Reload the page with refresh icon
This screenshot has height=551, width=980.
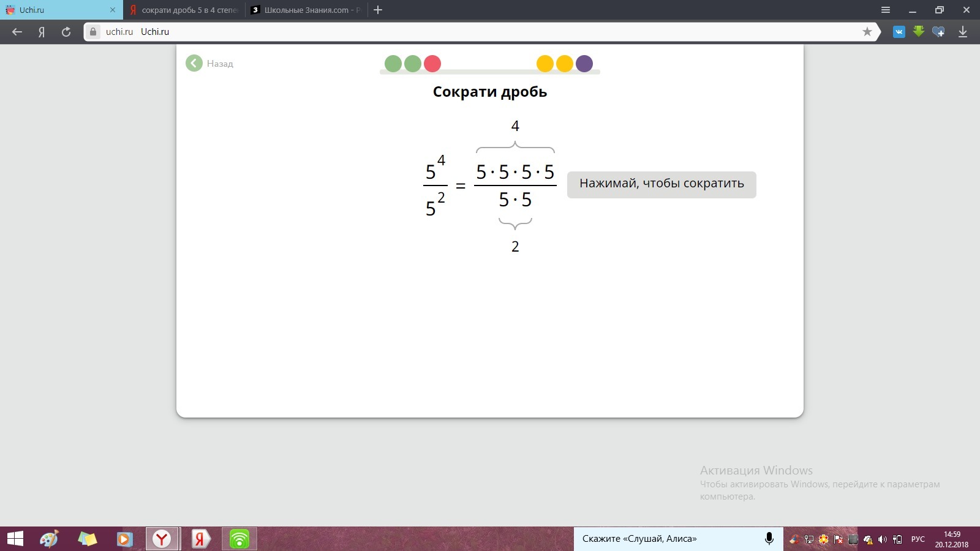pos(66,32)
